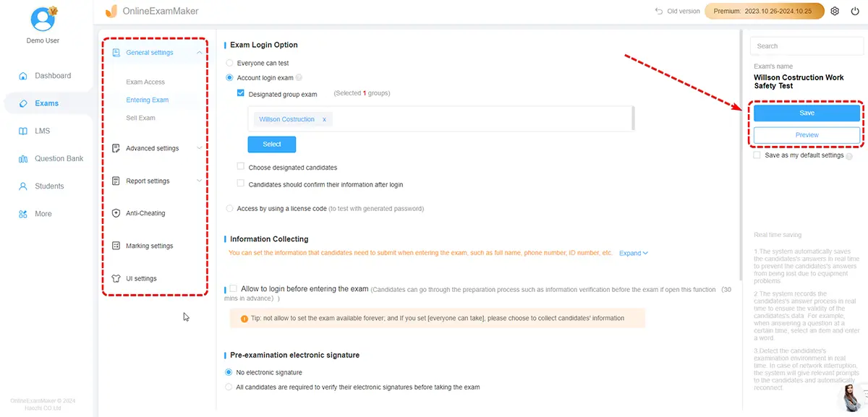Click the Question Bank sidebar icon

[x=22, y=159]
